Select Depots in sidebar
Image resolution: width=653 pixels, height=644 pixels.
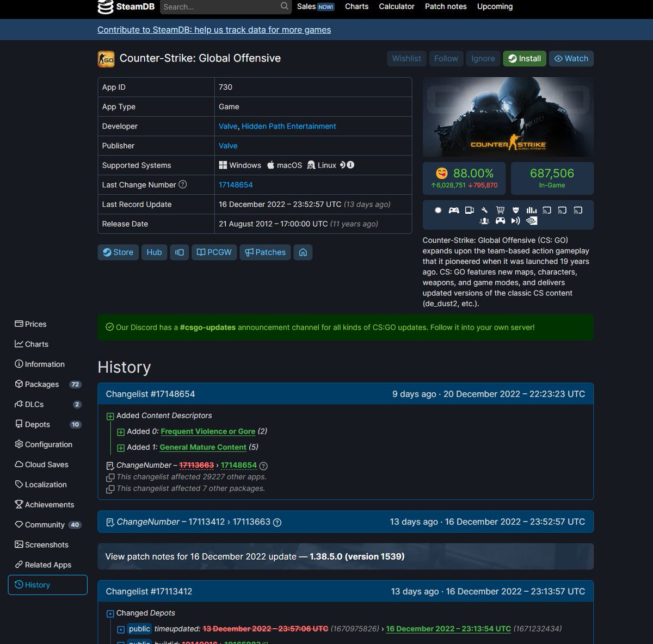point(47,425)
